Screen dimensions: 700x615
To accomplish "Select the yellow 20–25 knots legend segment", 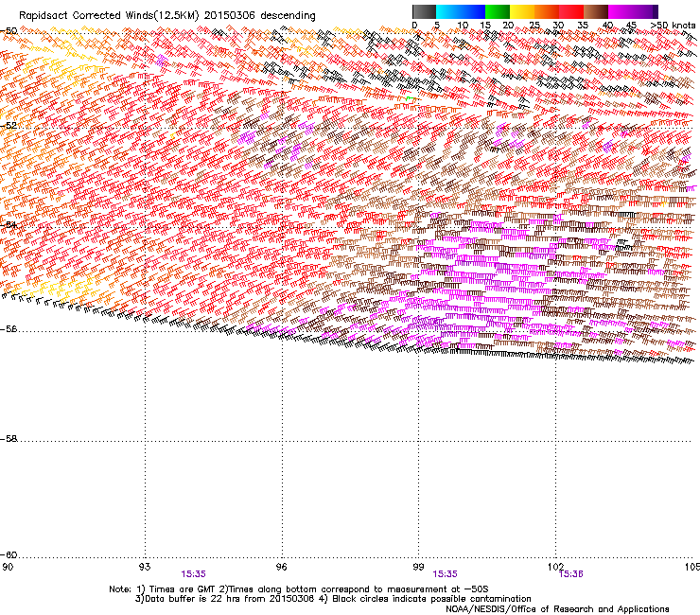I will pos(522,11).
